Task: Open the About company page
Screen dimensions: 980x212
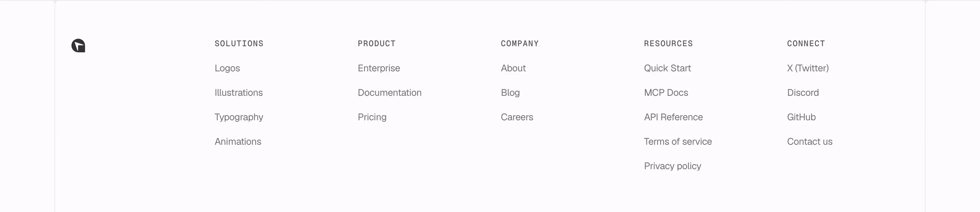Action: click(513, 68)
